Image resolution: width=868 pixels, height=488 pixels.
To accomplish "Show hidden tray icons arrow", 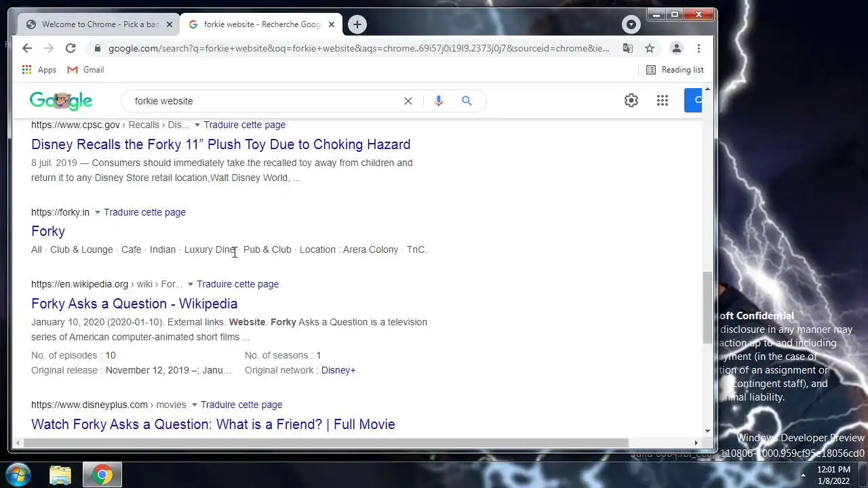I will [x=803, y=475].
